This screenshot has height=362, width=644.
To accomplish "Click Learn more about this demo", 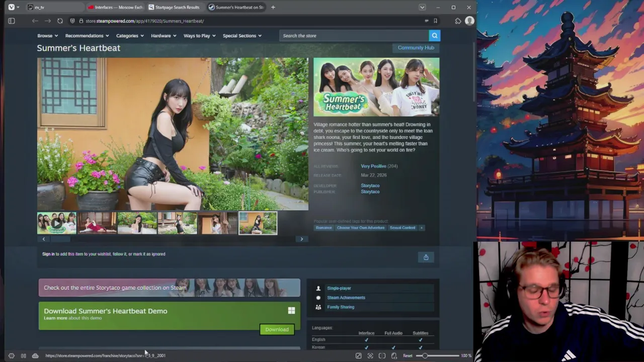I will (x=55, y=318).
